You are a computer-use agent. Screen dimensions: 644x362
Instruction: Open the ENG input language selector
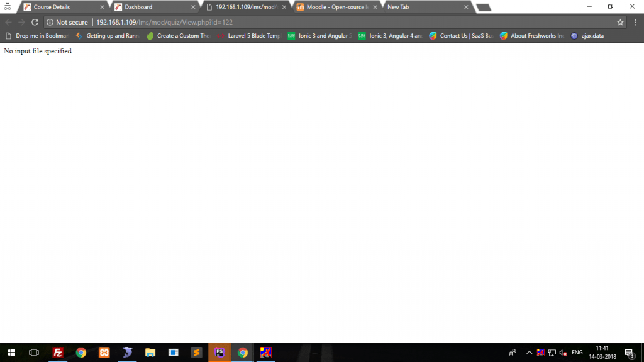point(577,353)
